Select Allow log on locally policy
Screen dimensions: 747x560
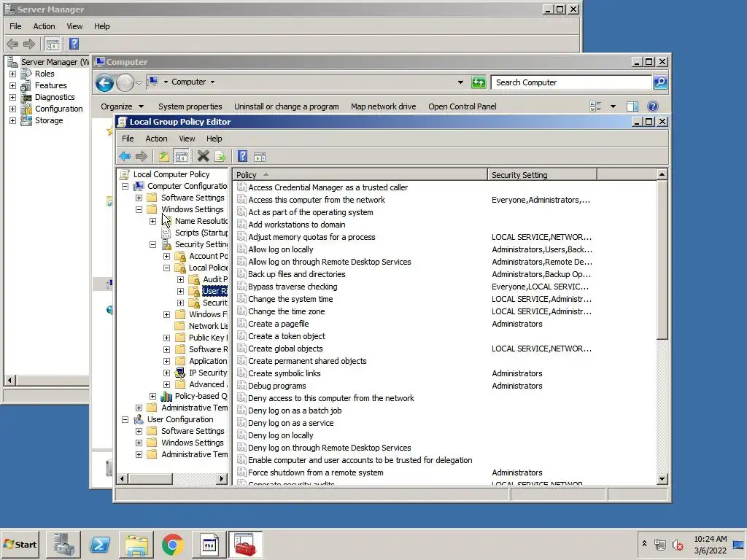click(281, 249)
